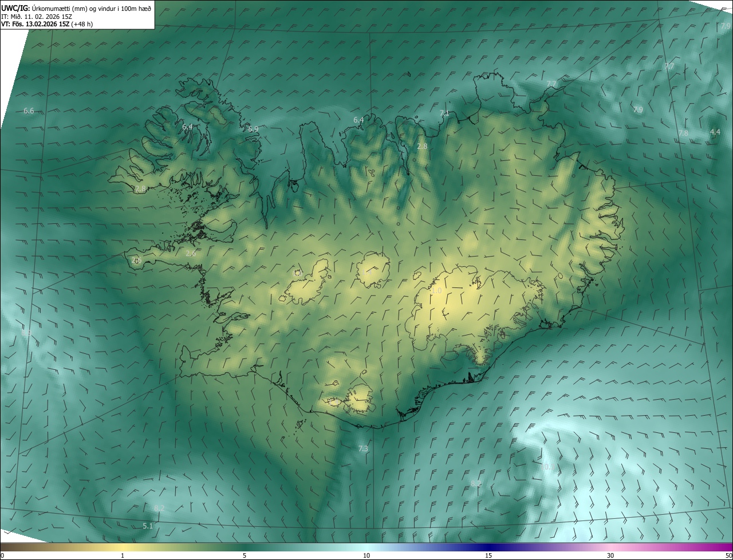The height and width of the screenshot is (560, 733).
Task: Click the 4.4 value label on the map
Action: click(715, 132)
